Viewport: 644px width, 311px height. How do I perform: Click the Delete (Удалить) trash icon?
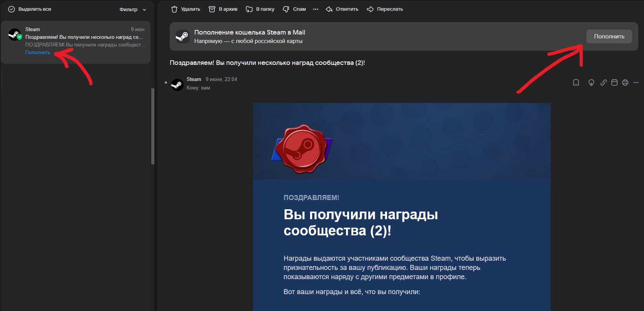click(174, 9)
